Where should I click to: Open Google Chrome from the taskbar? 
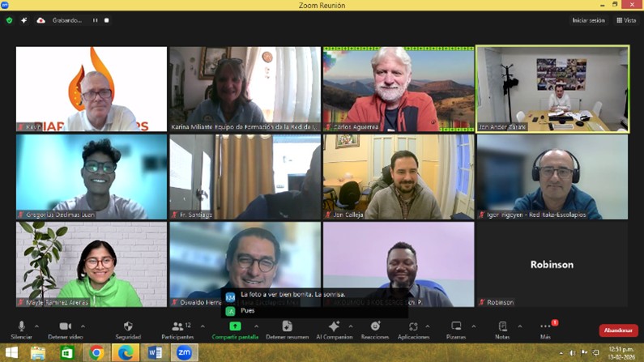[x=96, y=353]
